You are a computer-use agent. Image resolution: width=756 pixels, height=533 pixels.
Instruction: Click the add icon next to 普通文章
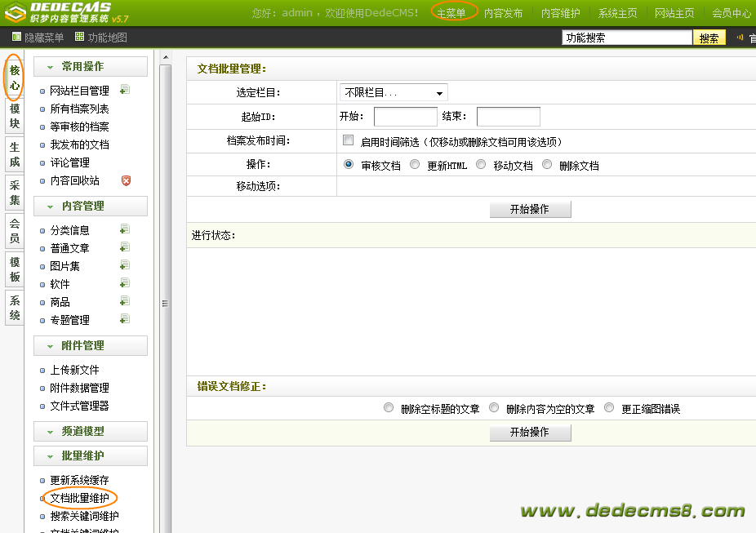[125, 247]
